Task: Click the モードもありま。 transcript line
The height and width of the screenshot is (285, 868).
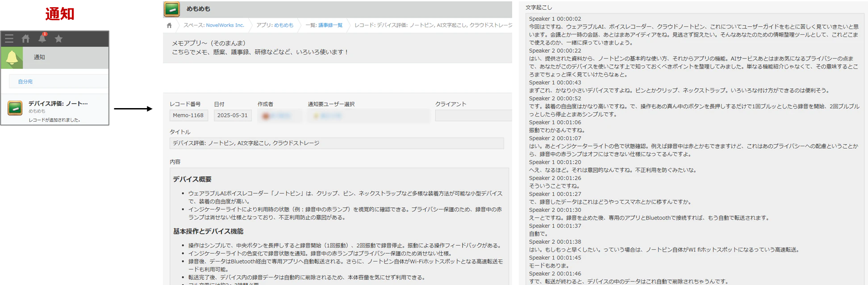Action: [x=549, y=266]
